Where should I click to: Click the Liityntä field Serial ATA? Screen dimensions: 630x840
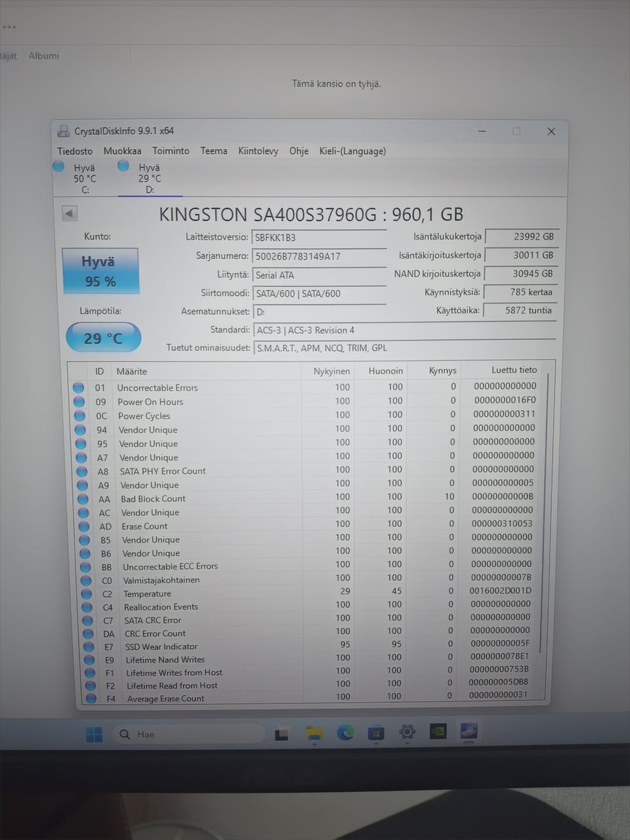tap(319, 275)
